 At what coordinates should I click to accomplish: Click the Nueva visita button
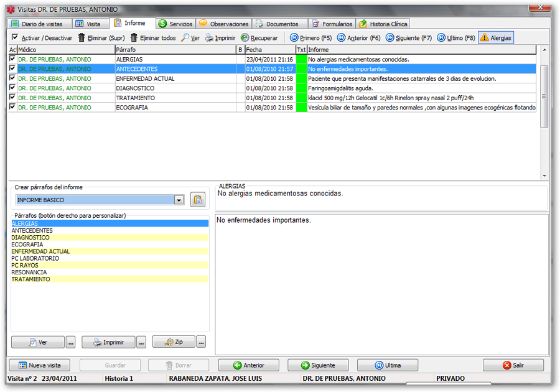(x=39, y=365)
